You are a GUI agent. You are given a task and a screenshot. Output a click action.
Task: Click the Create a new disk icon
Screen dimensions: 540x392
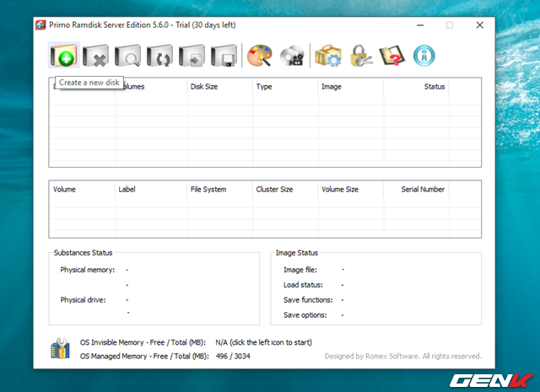tap(64, 56)
